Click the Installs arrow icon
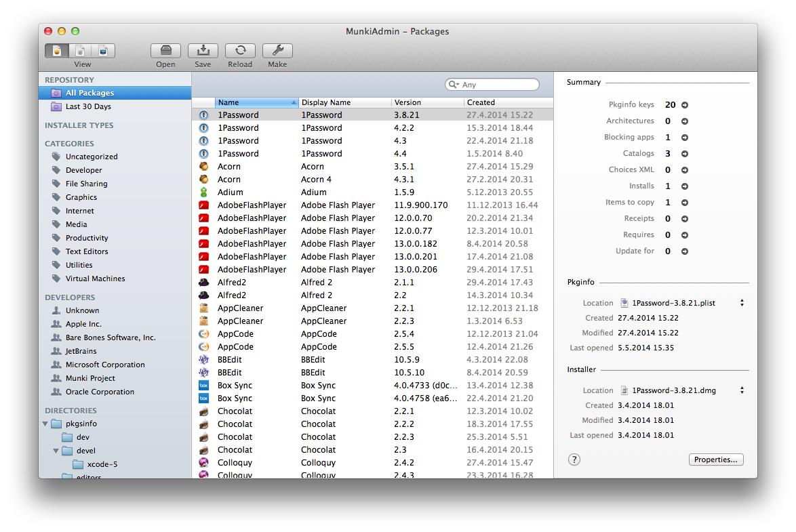This screenshot has width=796, height=532. click(685, 186)
